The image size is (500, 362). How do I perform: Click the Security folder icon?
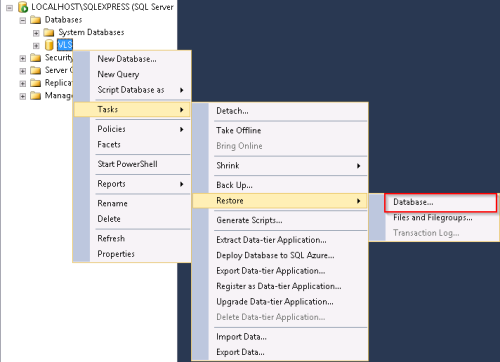[x=35, y=58]
